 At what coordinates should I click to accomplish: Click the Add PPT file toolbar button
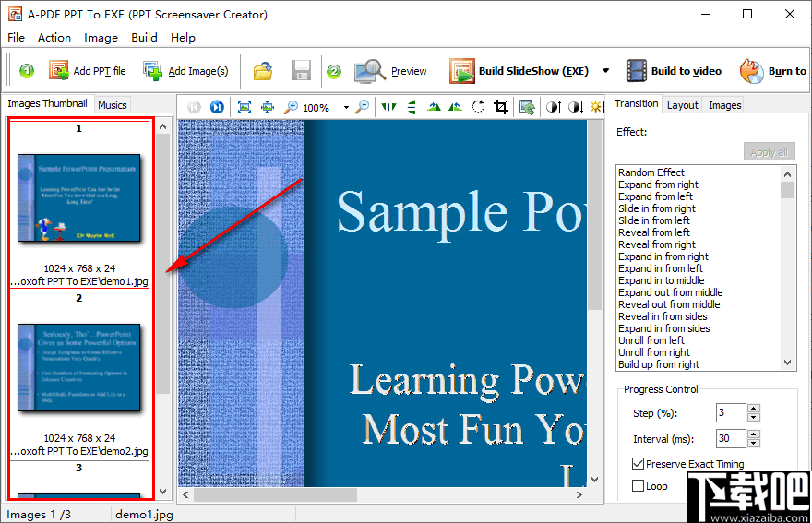click(x=88, y=70)
